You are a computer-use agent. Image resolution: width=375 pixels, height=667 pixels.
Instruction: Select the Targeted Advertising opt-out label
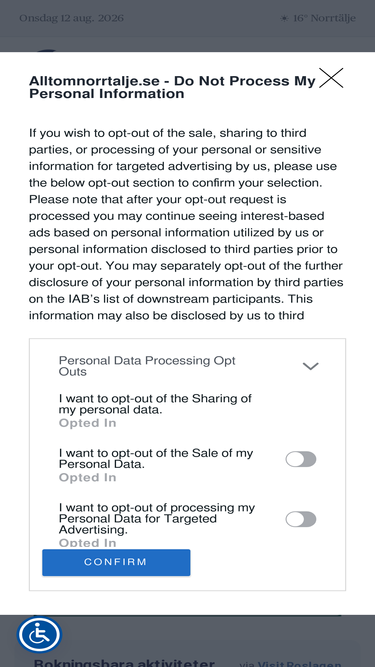[157, 519]
